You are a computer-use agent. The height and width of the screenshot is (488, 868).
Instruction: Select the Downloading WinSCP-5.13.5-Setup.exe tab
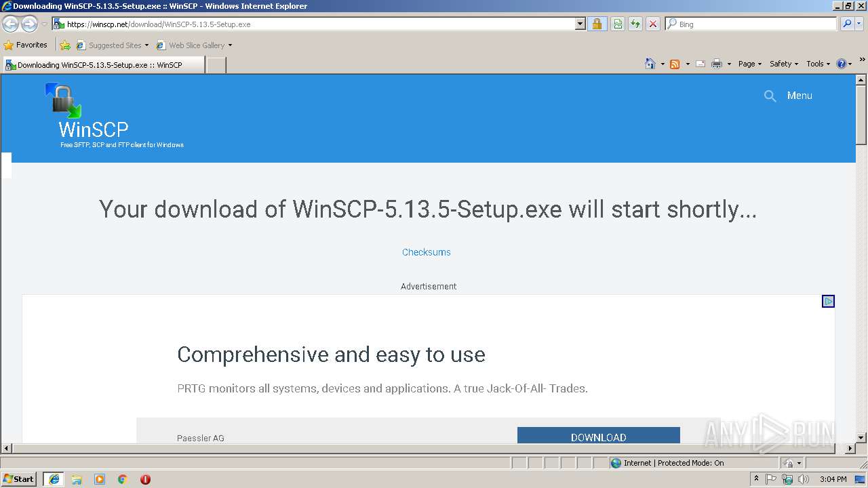point(102,65)
